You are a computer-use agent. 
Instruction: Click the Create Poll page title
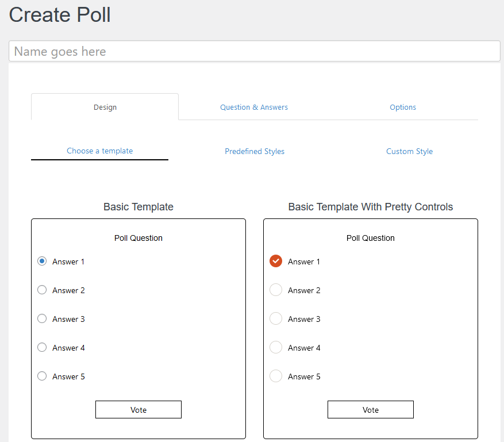[60, 15]
